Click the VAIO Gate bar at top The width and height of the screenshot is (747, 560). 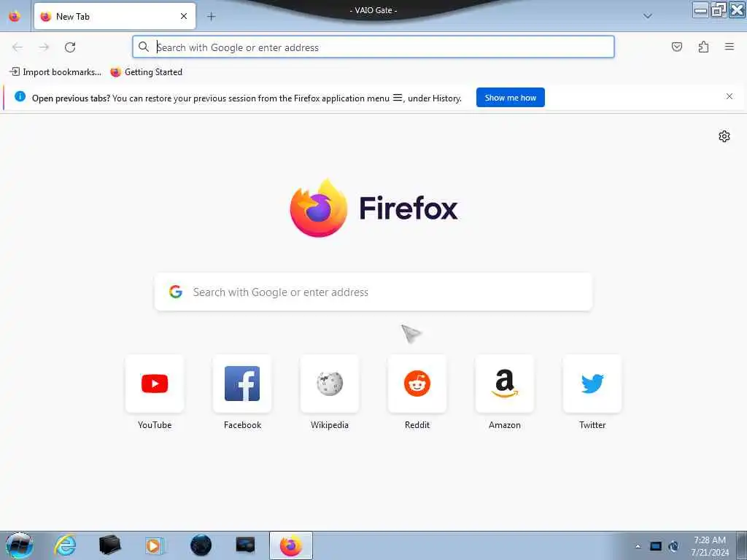(x=373, y=9)
